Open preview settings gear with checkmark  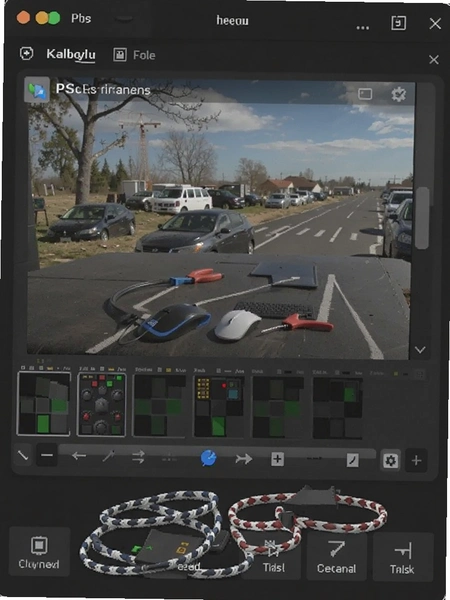398,94
